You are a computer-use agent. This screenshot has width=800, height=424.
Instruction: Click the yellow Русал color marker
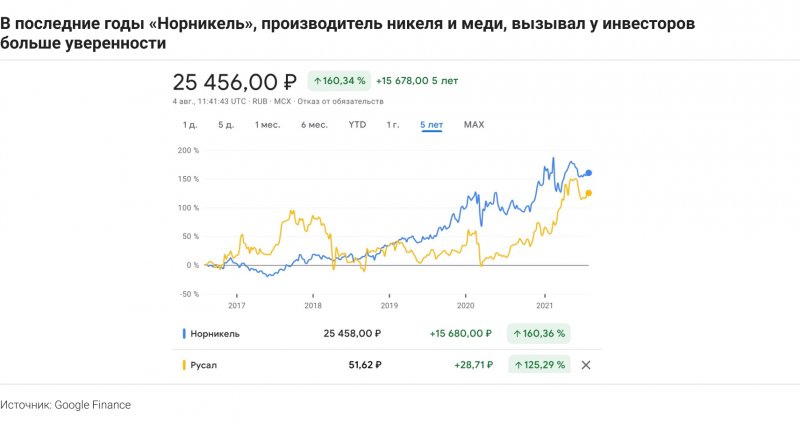(183, 365)
